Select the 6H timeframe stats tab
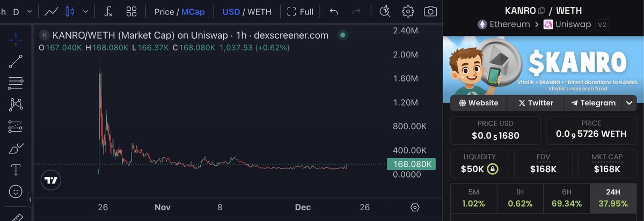Viewport: 644px width, 221px height. tap(566, 197)
